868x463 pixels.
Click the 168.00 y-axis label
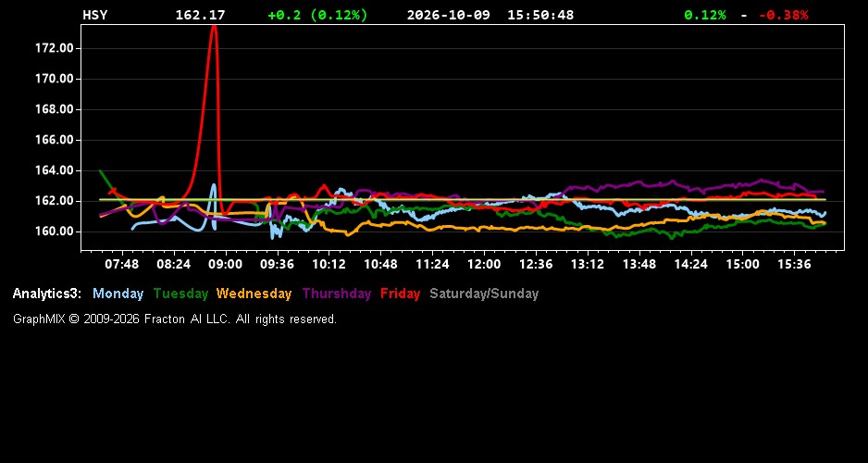click(55, 109)
